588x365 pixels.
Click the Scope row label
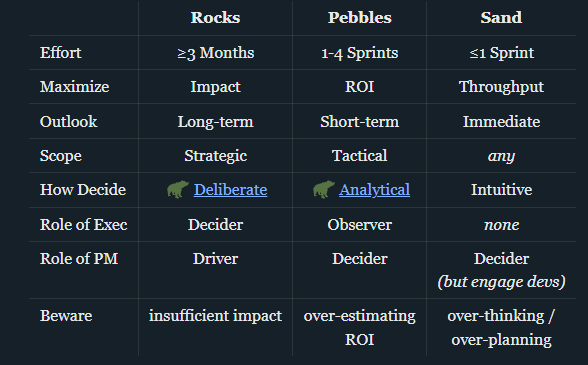61,156
